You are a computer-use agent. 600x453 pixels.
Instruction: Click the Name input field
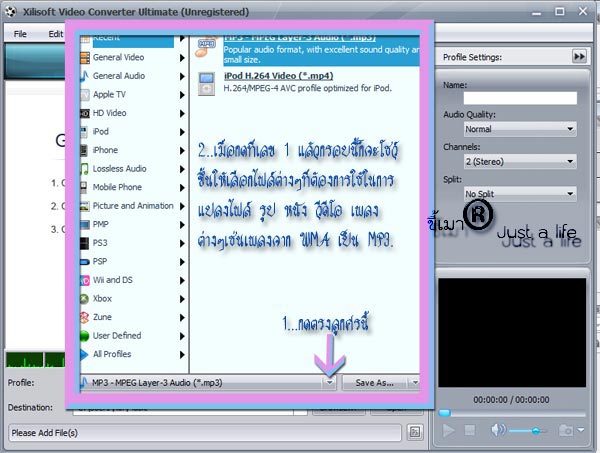click(520, 98)
